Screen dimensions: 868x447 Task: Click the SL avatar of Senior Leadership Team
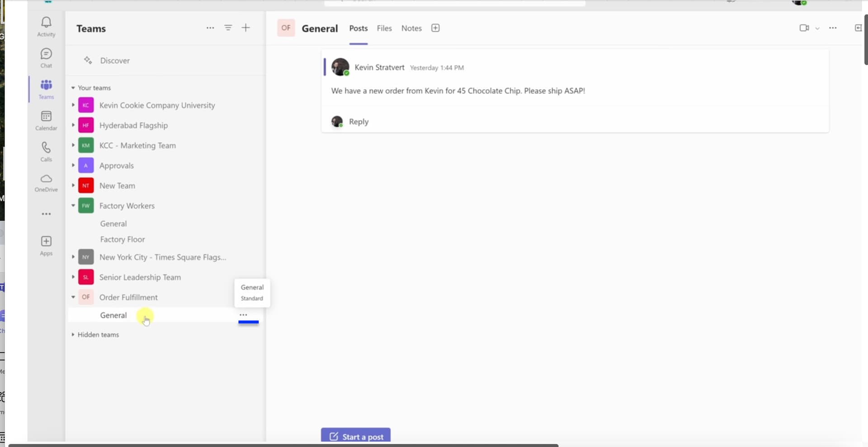tap(86, 277)
